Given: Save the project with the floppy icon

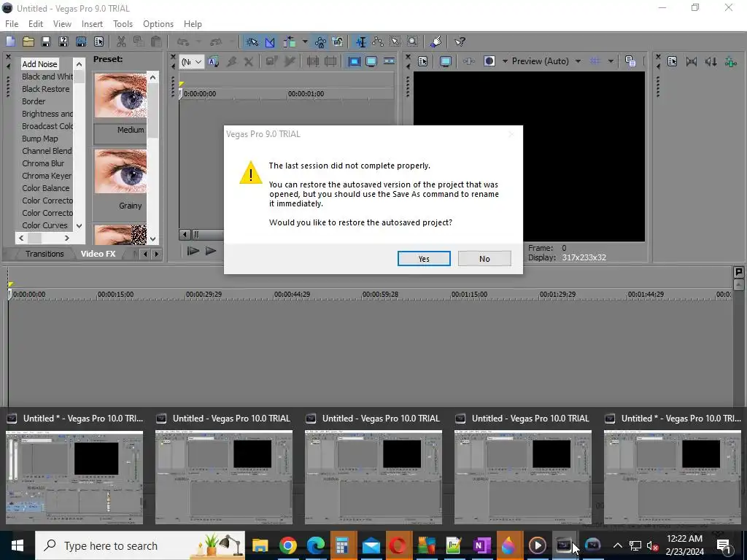Looking at the screenshot, I should [x=46, y=42].
